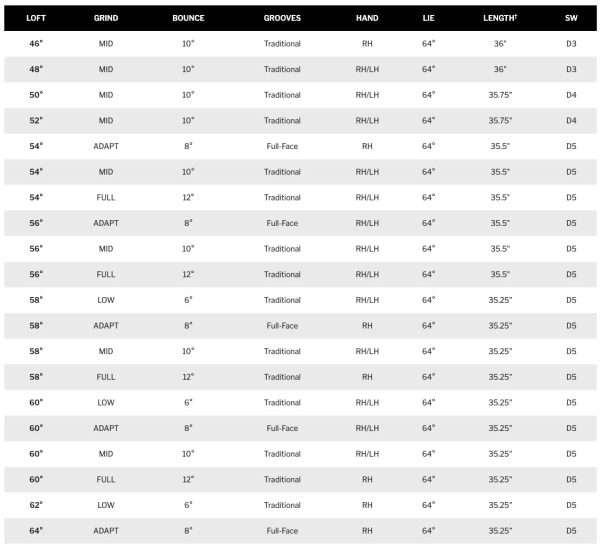Viewport: 600px width, 548px height.
Task: Select the SW column header
Action: (x=571, y=18)
